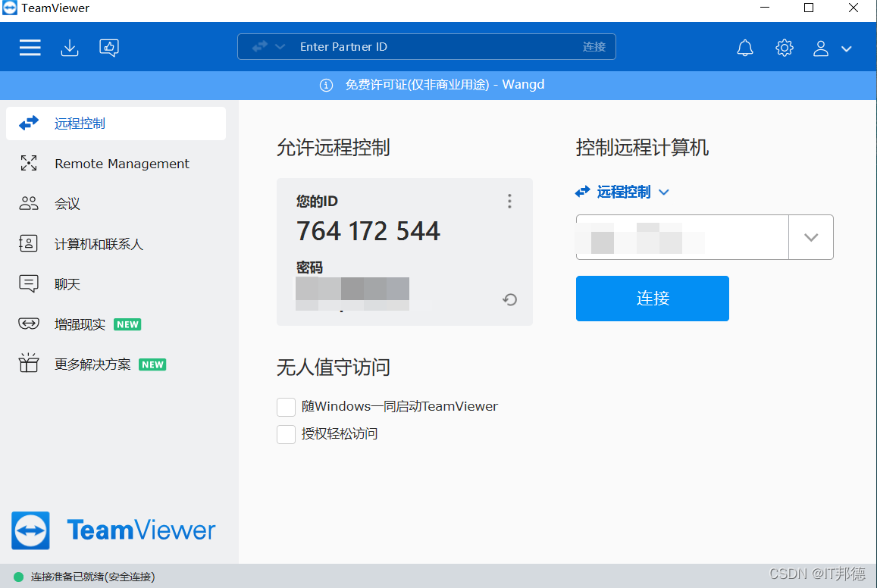
Task: Open the feedback/screenshot icon next to download
Action: 108,47
